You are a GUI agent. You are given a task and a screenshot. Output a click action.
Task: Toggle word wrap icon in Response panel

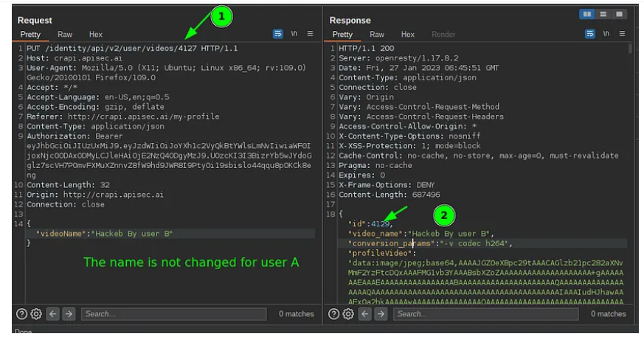[x=590, y=34]
